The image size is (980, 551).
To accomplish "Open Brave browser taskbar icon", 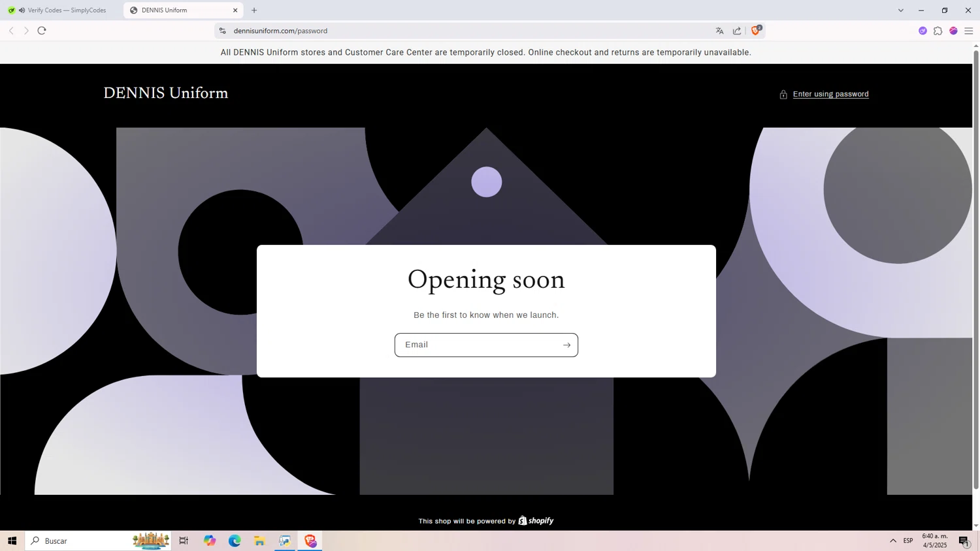I will tap(310, 541).
